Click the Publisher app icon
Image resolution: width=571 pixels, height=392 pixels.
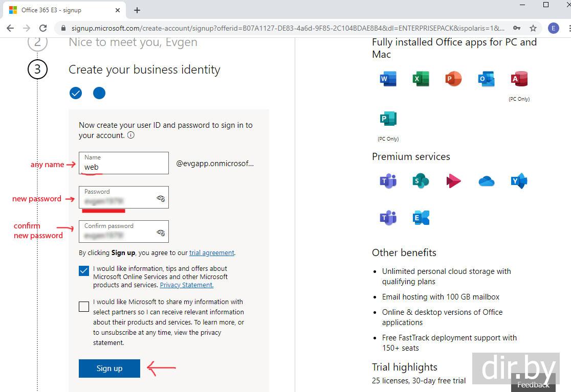pyautogui.click(x=388, y=119)
